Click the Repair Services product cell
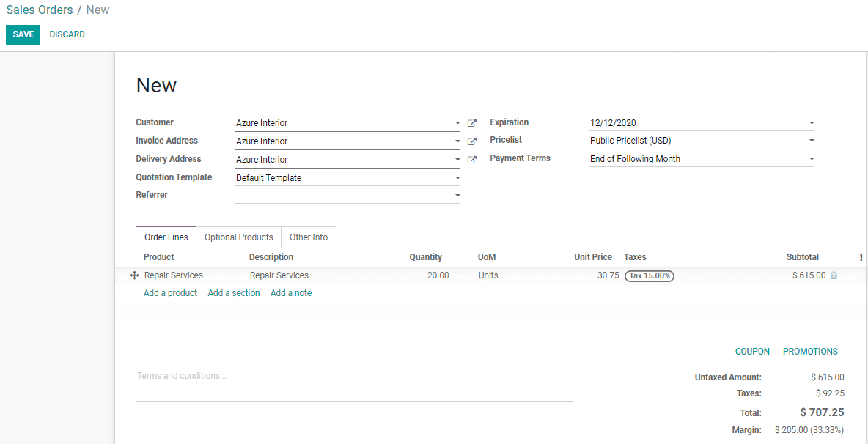868x444 pixels. [x=173, y=275]
